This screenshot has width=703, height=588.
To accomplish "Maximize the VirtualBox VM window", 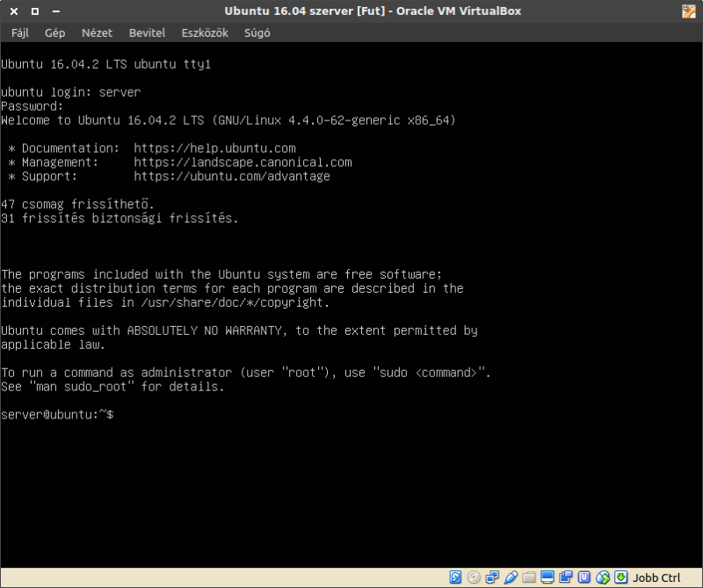I will [35, 11].
